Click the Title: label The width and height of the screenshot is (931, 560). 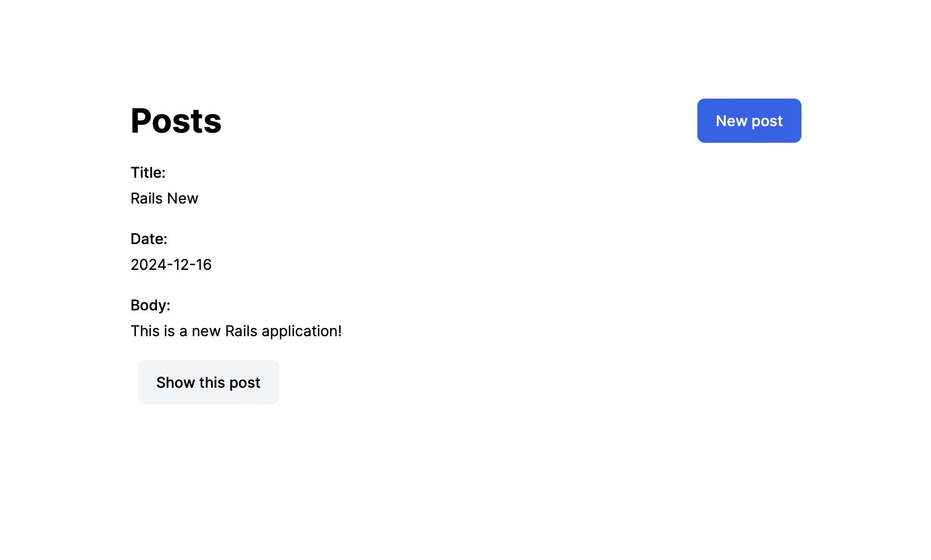click(148, 172)
